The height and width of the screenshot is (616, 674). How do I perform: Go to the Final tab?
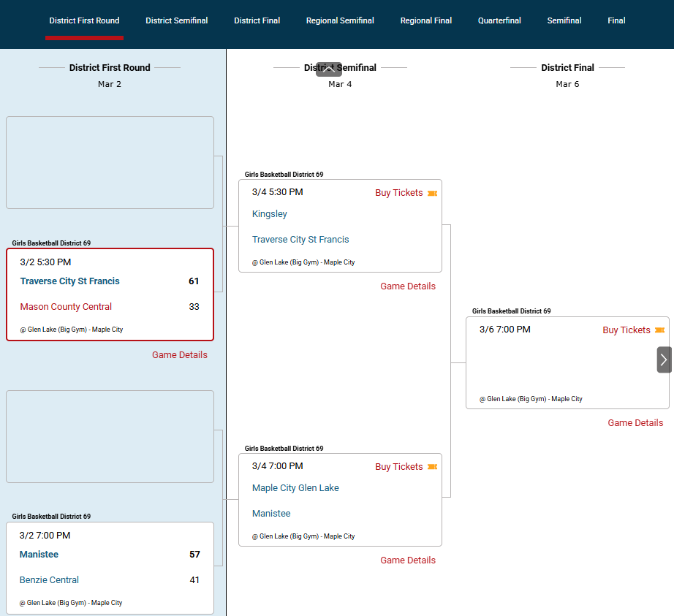(x=616, y=20)
